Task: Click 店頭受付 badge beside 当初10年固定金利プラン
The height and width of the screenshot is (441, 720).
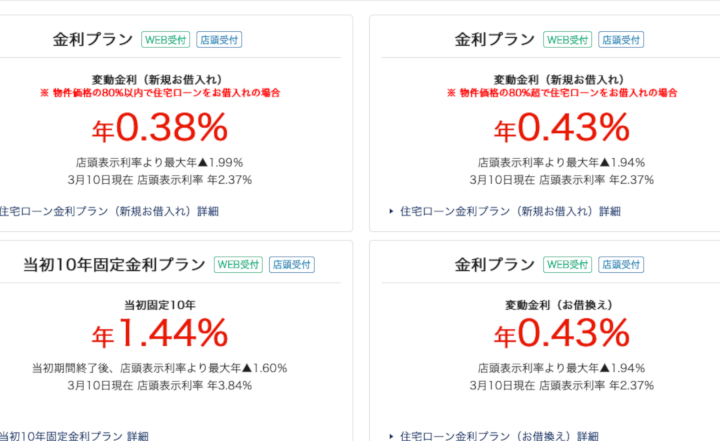Action: click(291, 265)
